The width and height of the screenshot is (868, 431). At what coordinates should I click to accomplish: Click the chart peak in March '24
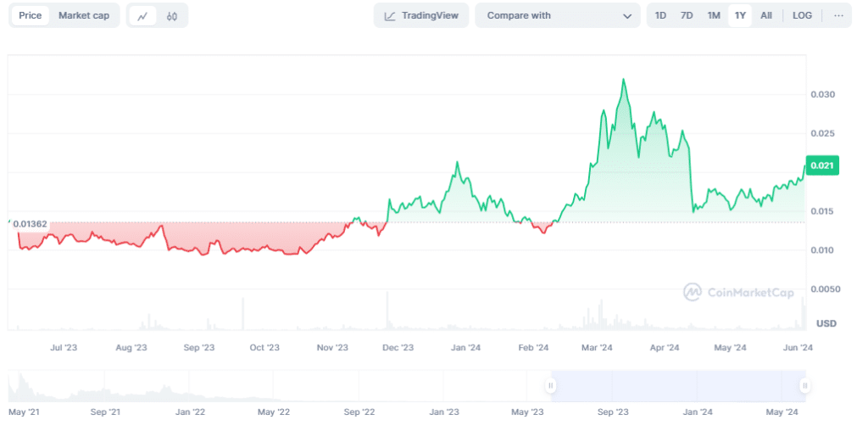click(x=623, y=79)
